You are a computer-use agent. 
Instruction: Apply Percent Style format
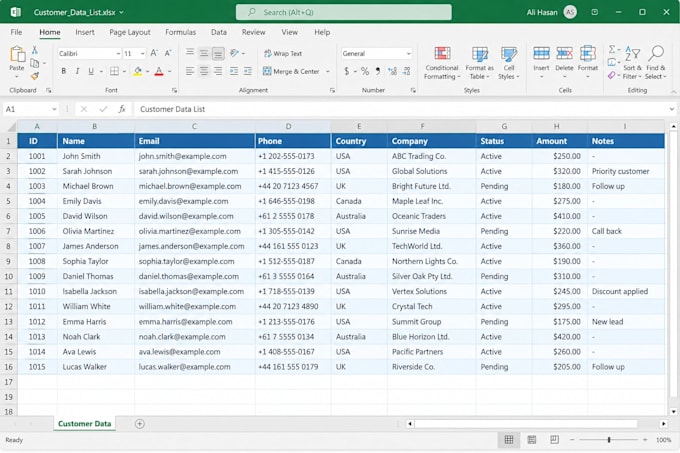tap(365, 71)
